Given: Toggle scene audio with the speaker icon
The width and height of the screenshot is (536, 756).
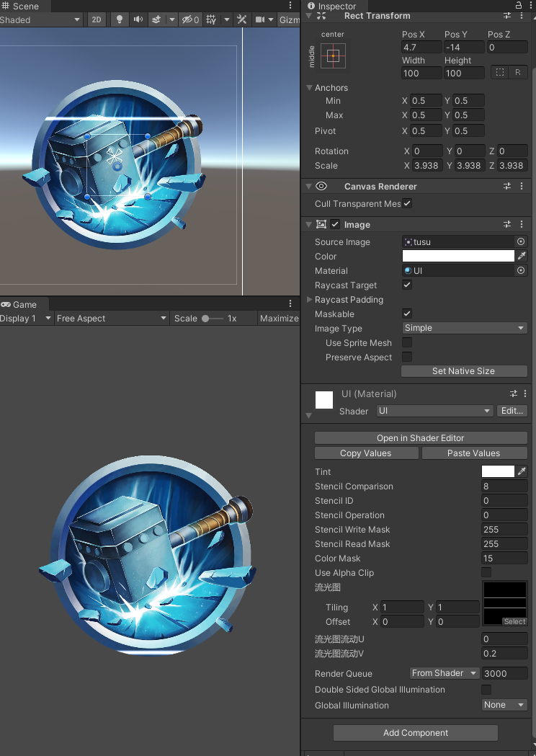Looking at the screenshot, I should coord(138,19).
